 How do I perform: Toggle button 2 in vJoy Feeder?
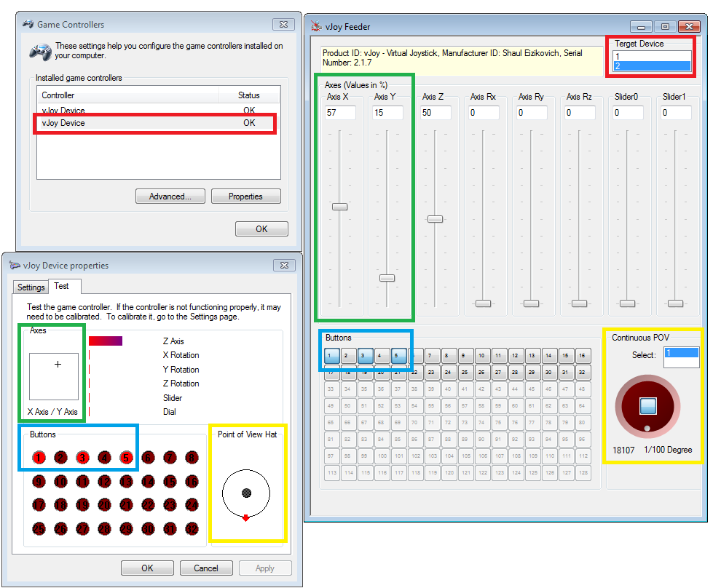tap(349, 356)
